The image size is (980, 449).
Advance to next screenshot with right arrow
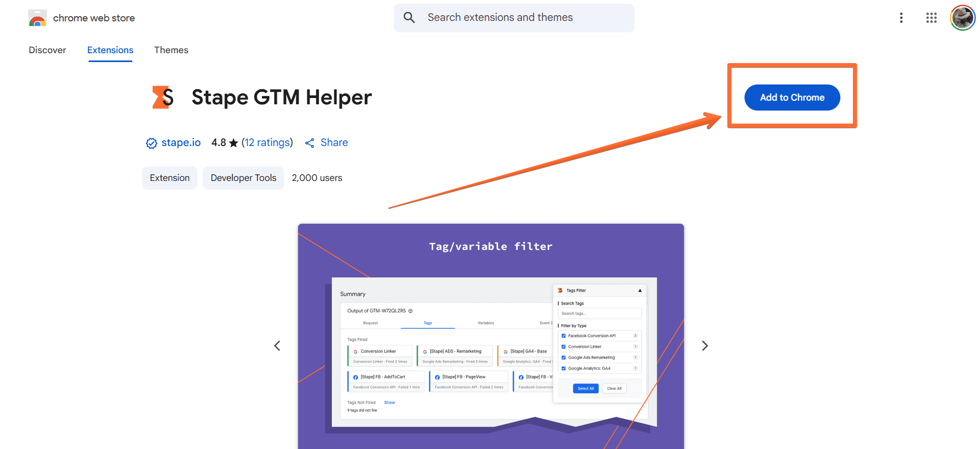(704, 346)
